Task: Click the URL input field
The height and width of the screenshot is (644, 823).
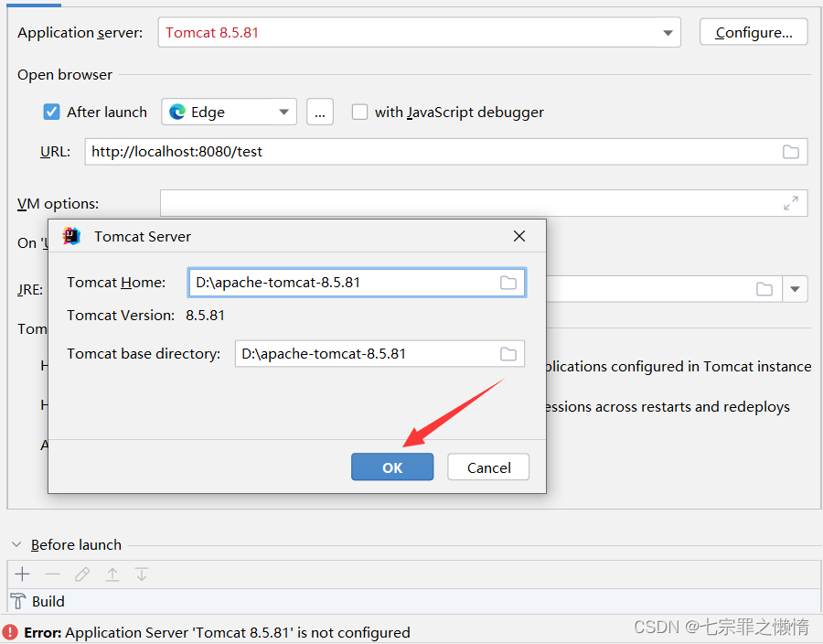Action: [x=445, y=152]
